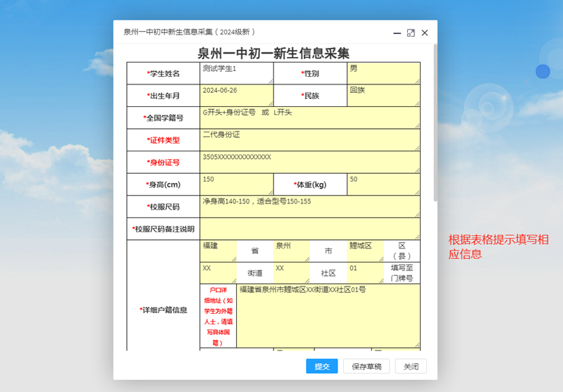563x392 pixels.
Task: Click the 提交 submit button
Action: click(x=322, y=366)
